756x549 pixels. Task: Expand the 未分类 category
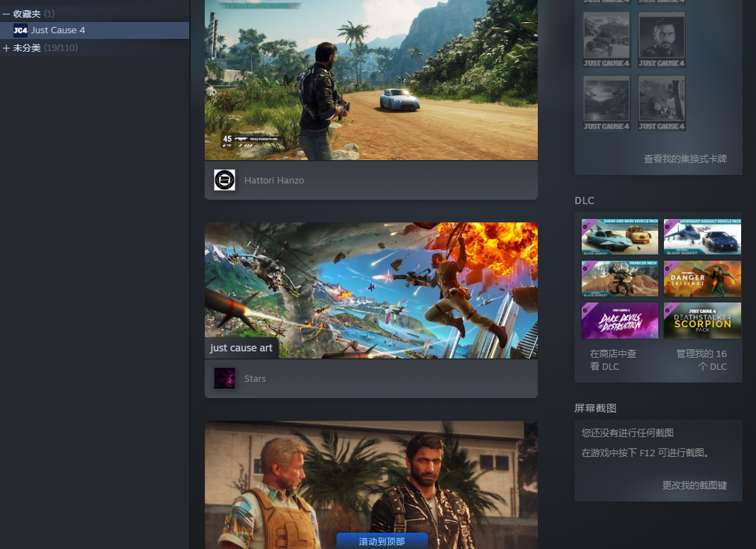(x=6, y=48)
